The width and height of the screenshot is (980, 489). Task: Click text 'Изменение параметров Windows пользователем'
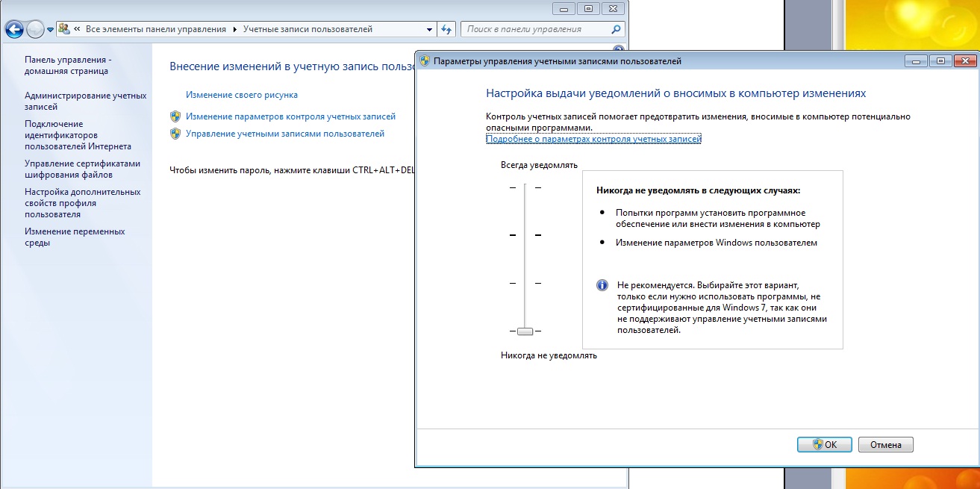click(x=717, y=243)
